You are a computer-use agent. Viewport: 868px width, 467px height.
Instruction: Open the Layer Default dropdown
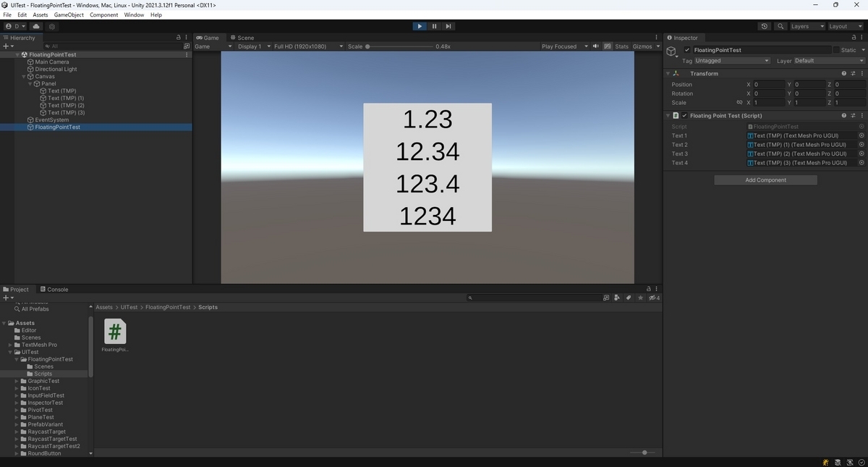[x=829, y=61]
